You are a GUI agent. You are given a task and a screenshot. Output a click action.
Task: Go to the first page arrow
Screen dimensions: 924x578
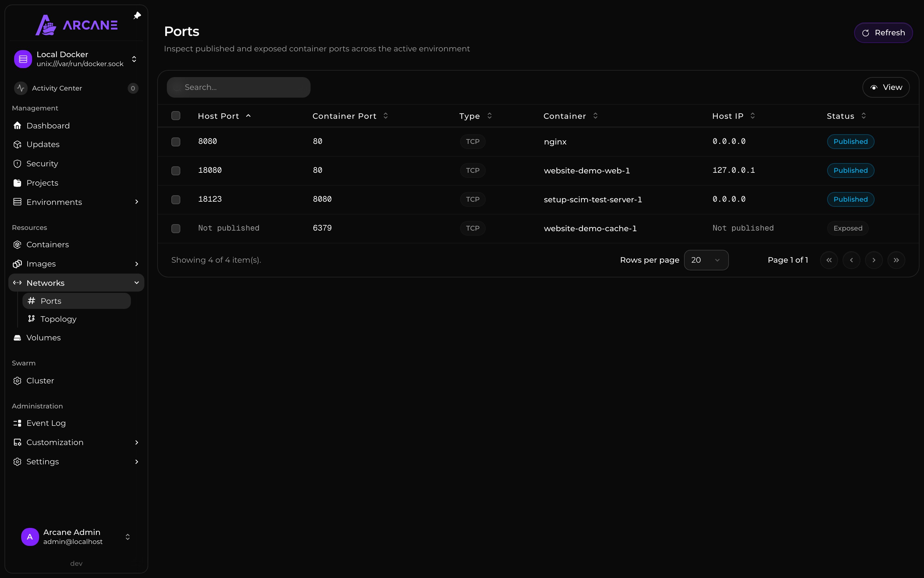click(x=828, y=260)
